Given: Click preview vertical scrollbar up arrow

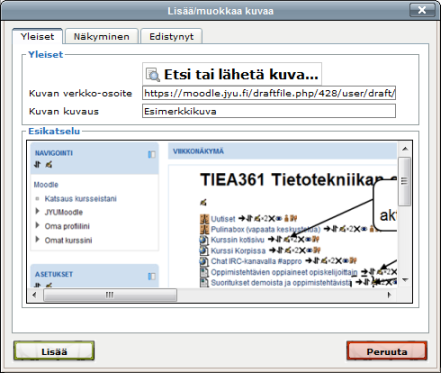Looking at the screenshot, I should 405,149.
